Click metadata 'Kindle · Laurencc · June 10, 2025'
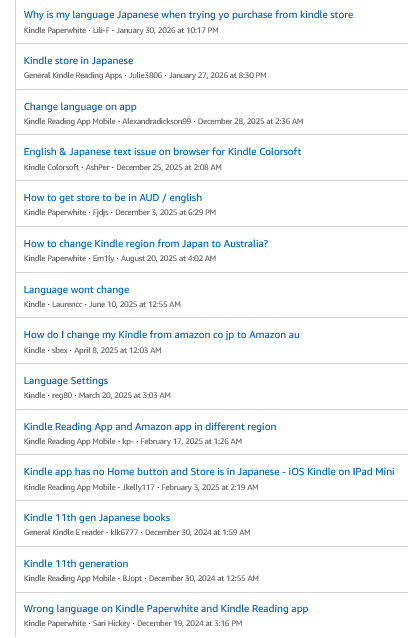The image size is (408, 638). tap(102, 304)
